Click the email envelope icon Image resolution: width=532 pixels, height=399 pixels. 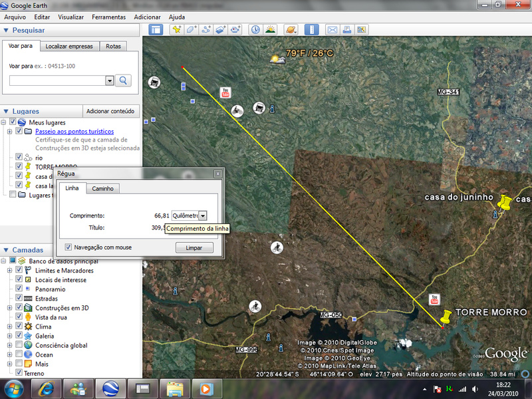[x=332, y=30]
